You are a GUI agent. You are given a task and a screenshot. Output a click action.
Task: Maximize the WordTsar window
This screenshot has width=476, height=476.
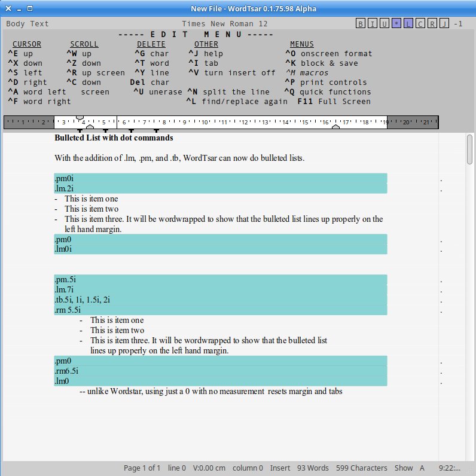(30, 8)
